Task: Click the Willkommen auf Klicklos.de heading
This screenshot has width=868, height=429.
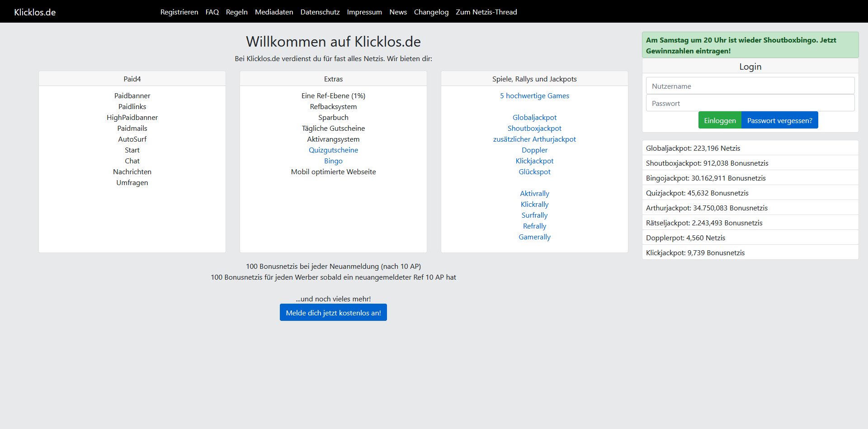Action: pos(333,42)
